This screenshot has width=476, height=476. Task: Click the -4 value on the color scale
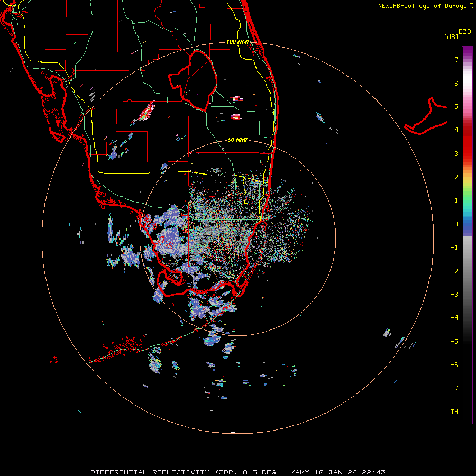tap(454, 318)
